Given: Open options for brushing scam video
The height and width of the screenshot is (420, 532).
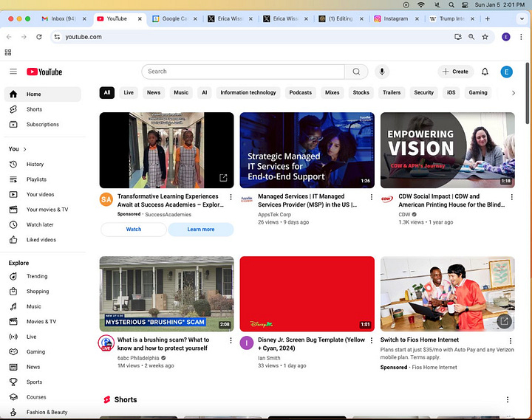Looking at the screenshot, I should [231, 340].
